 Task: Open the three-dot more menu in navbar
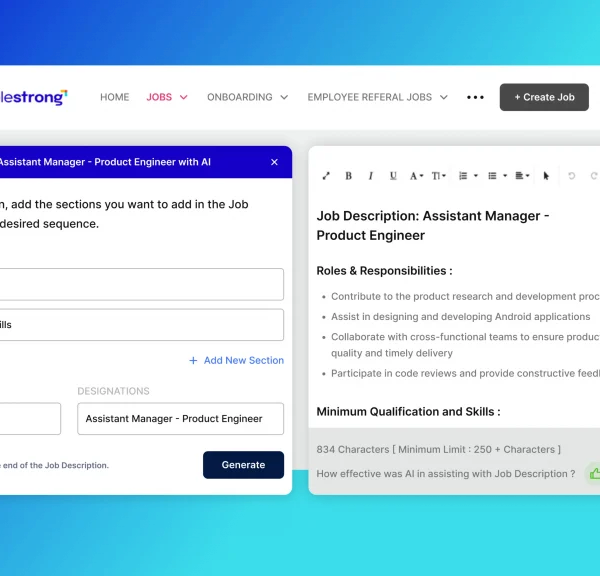(x=475, y=97)
